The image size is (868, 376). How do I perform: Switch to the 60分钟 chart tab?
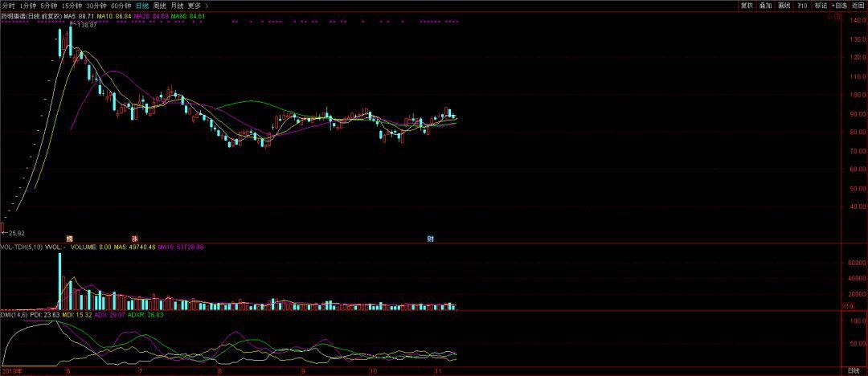[x=121, y=5]
